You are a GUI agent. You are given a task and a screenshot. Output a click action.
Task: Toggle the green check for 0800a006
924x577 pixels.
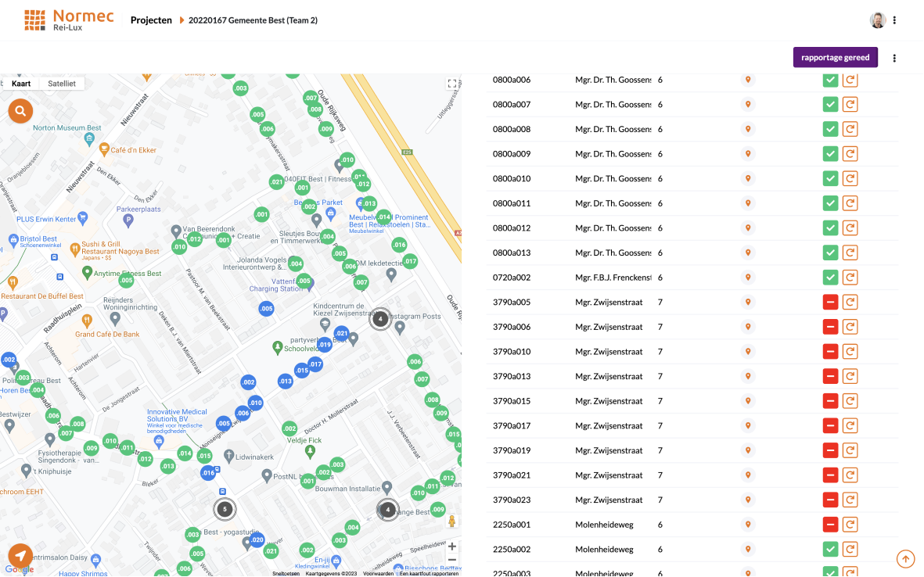tap(830, 80)
